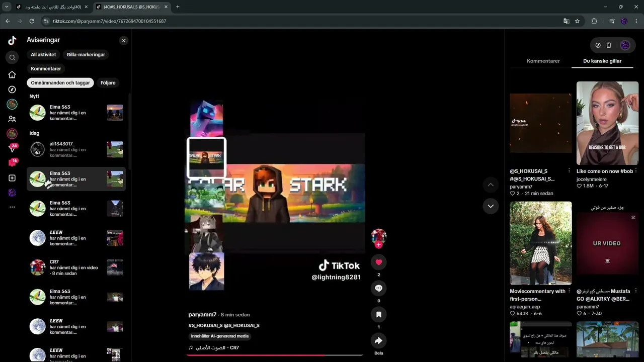The width and height of the screenshot is (644, 362).
Task: Go to previous video with up chevron
Action: click(491, 185)
